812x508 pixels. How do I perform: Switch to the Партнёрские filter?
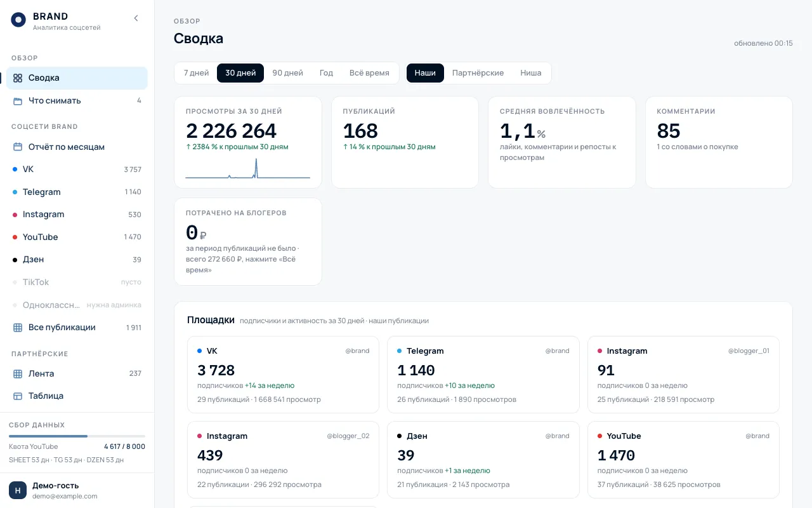click(x=478, y=73)
